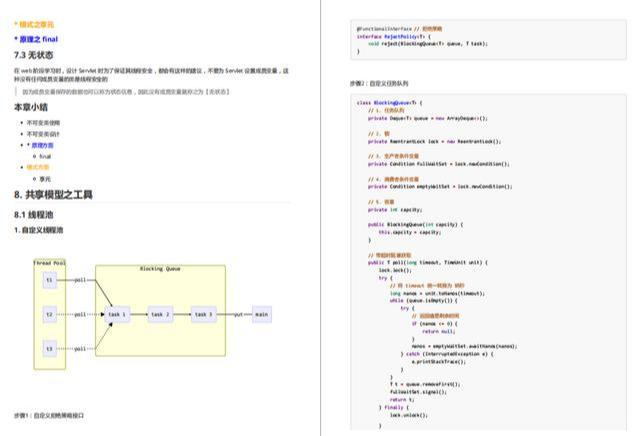This screenshot has height=436, width=640.
Task: Select bullet item '不可变类使用'
Action: click(43, 123)
